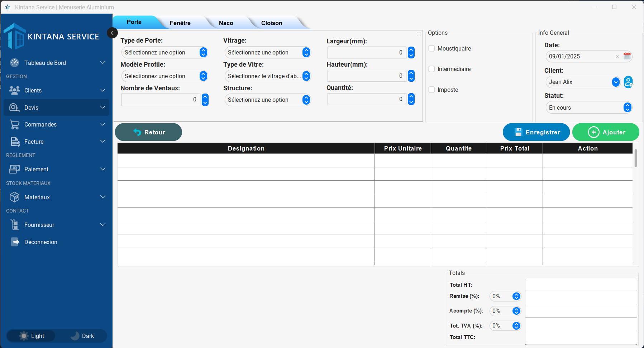
Task: Click the Commandes cart icon
Action: coord(14,124)
